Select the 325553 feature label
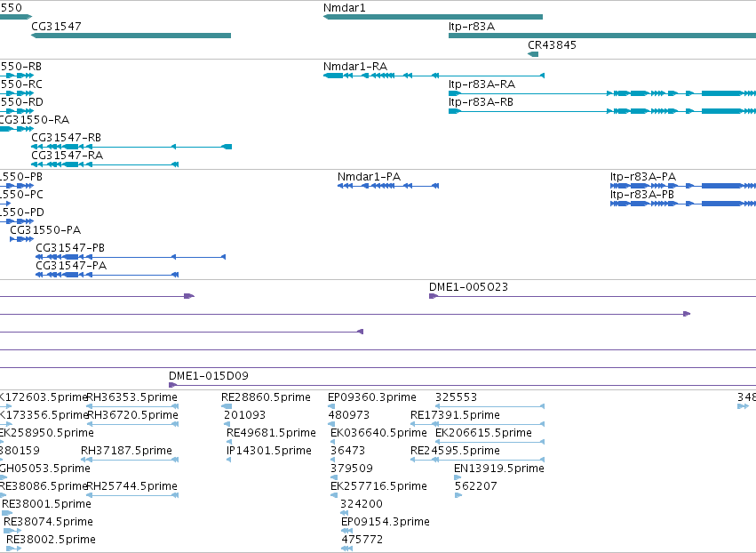This screenshot has width=756, height=553. click(x=456, y=397)
